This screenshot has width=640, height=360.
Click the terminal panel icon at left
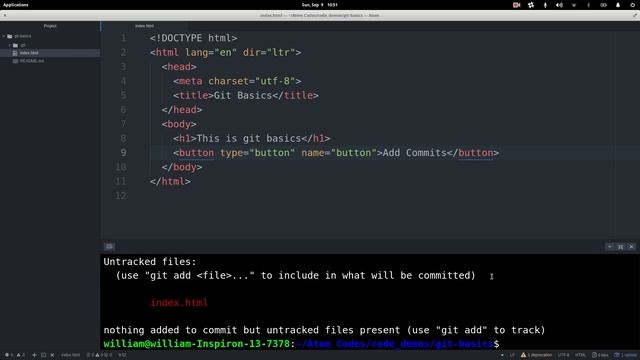point(109,247)
